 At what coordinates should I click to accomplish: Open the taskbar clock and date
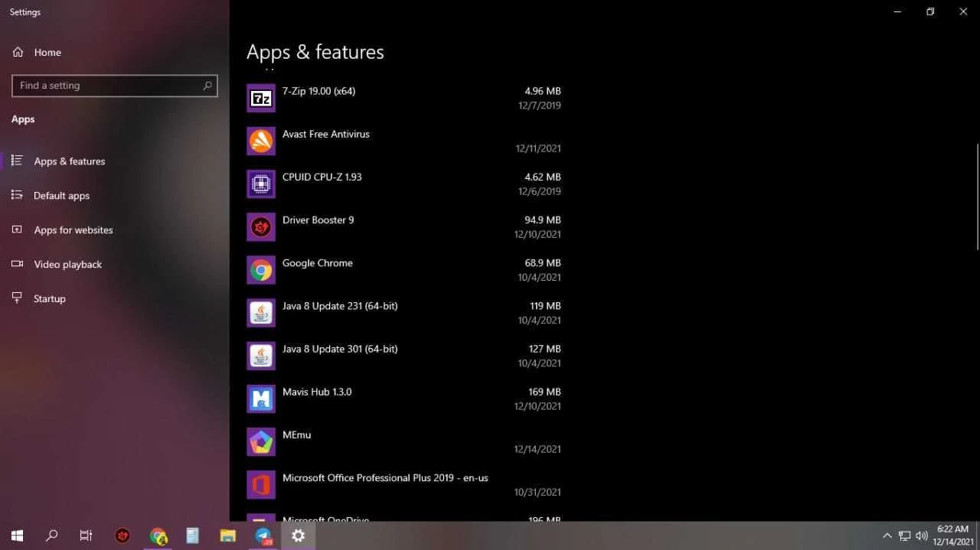(x=952, y=535)
